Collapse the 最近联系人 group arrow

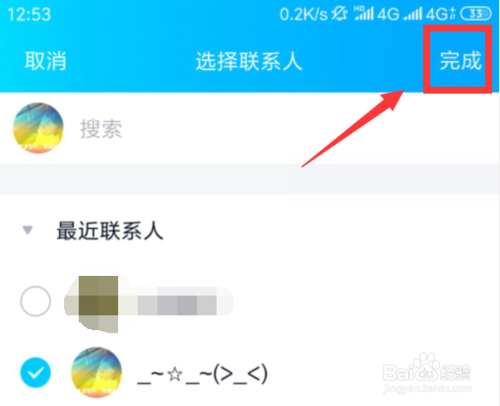(27, 230)
